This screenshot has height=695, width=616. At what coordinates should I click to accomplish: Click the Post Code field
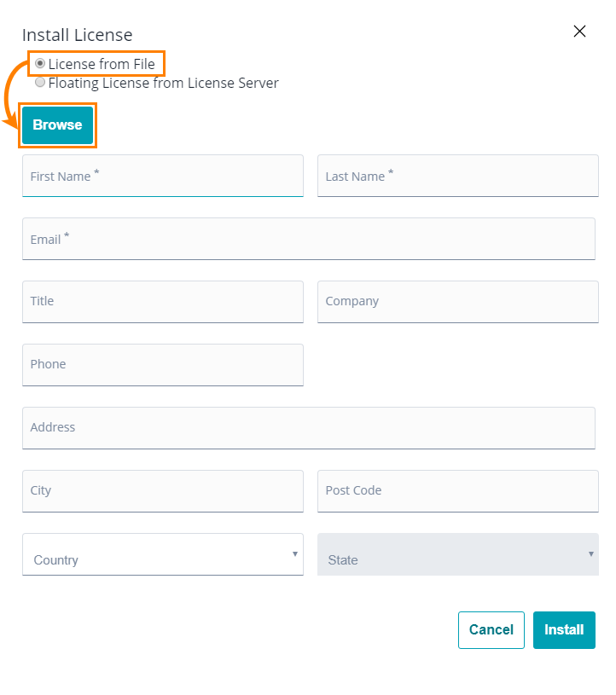(x=457, y=491)
